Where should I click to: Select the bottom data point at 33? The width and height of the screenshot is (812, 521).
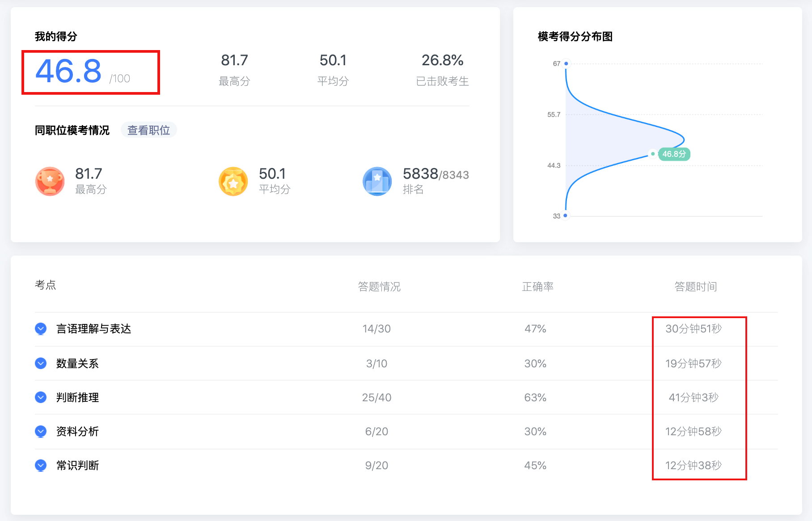(x=566, y=215)
